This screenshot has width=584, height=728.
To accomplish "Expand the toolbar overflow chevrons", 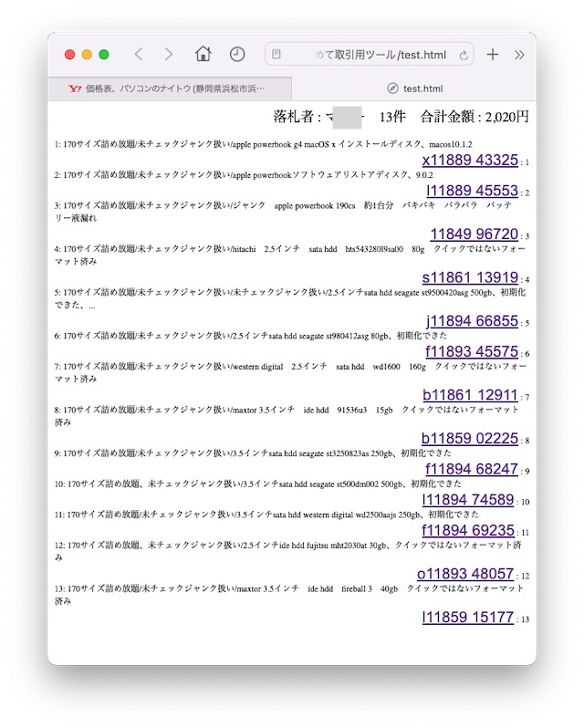I will pyautogui.click(x=519, y=55).
